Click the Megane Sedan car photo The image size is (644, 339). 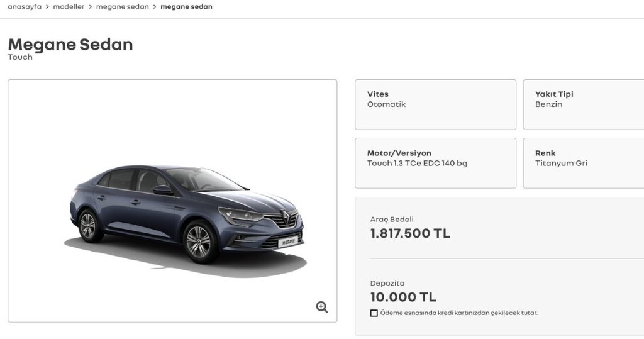186,216
